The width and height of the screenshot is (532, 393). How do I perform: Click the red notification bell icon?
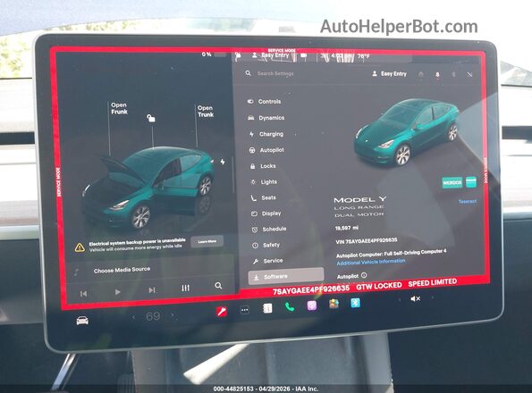(x=437, y=74)
